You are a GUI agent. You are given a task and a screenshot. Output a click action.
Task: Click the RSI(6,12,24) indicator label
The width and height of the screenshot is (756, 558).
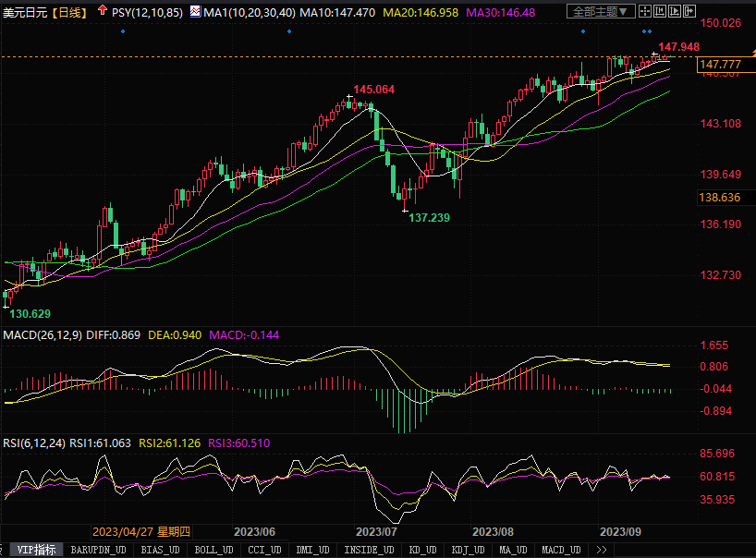pos(35,443)
